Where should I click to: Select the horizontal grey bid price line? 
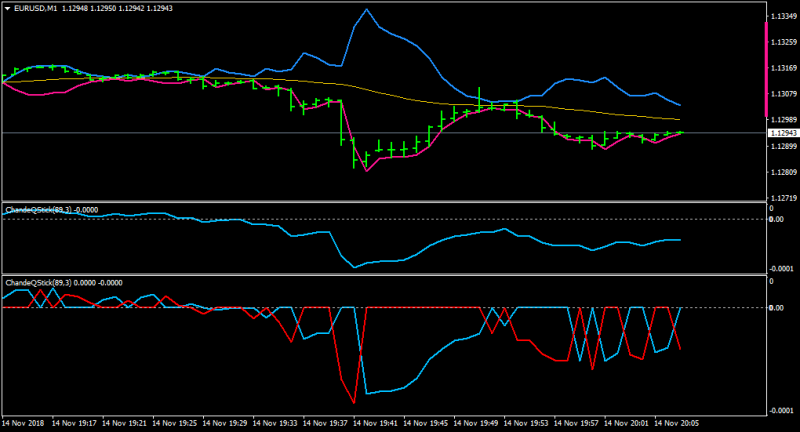[x=384, y=133]
